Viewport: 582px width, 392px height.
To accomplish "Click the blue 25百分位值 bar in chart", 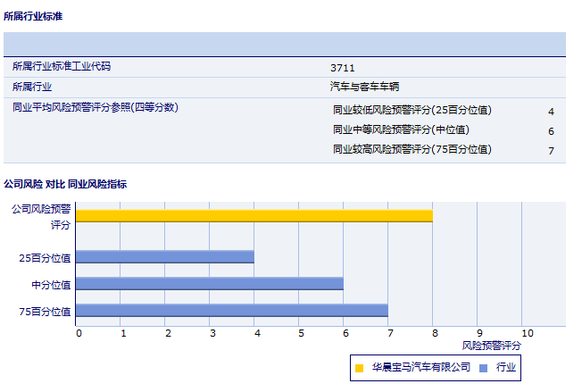I will pyautogui.click(x=165, y=257).
